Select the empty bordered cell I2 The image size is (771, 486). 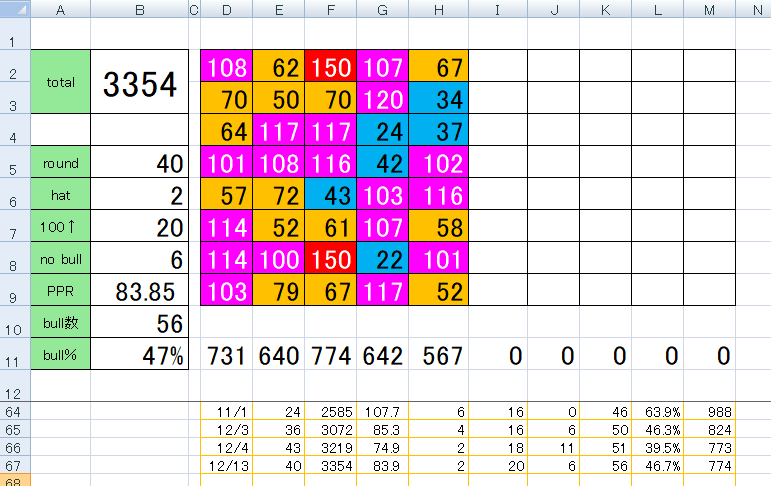498,66
